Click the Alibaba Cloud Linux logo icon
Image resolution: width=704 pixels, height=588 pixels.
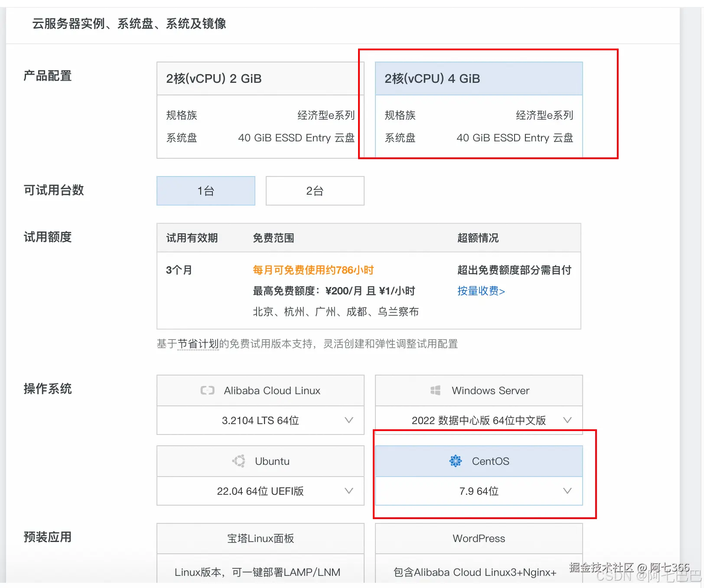(207, 390)
